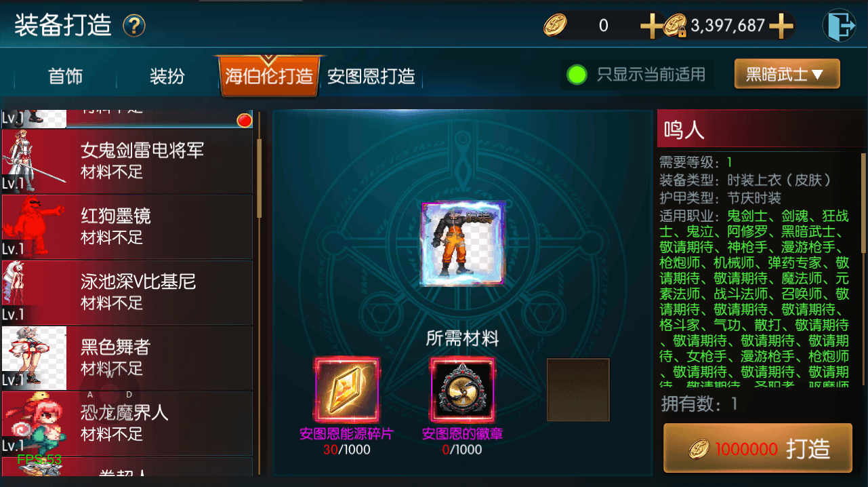Tap the empty third material slot
This screenshot has width=868, height=487.
pos(578,390)
